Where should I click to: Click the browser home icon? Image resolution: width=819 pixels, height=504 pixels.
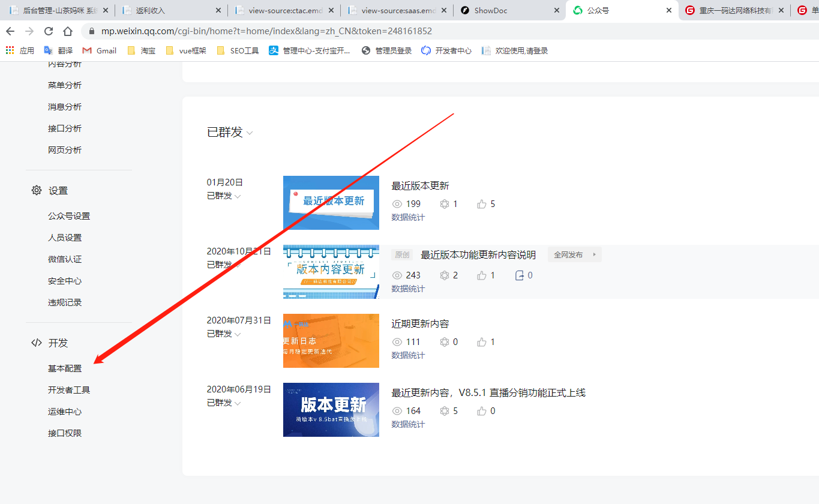click(x=68, y=31)
